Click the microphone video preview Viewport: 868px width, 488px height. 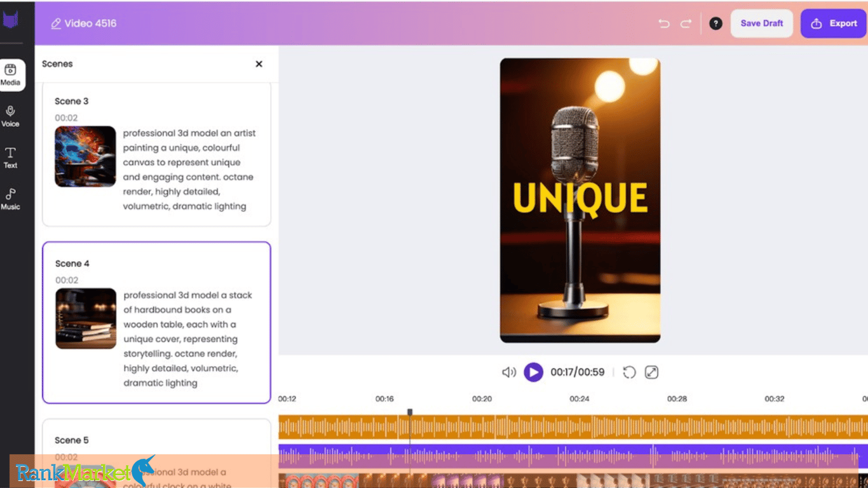coord(580,201)
